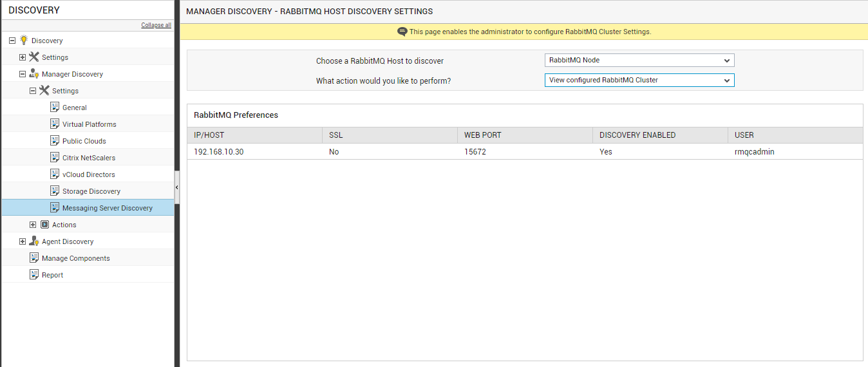868x367 pixels.
Task: Expand the top-level Settings node
Action: coord(23,57)
